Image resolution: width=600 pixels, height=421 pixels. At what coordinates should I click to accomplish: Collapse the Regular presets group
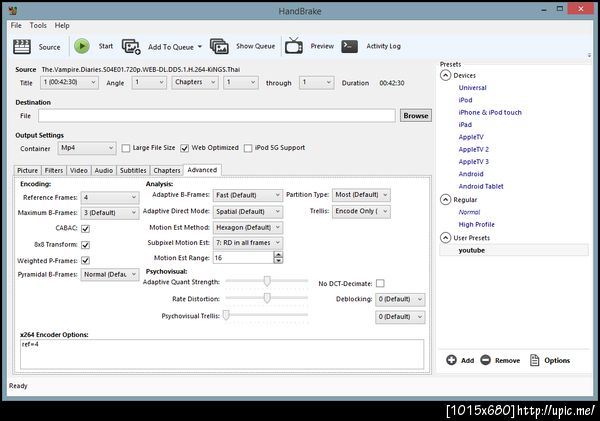pos(445,200)
